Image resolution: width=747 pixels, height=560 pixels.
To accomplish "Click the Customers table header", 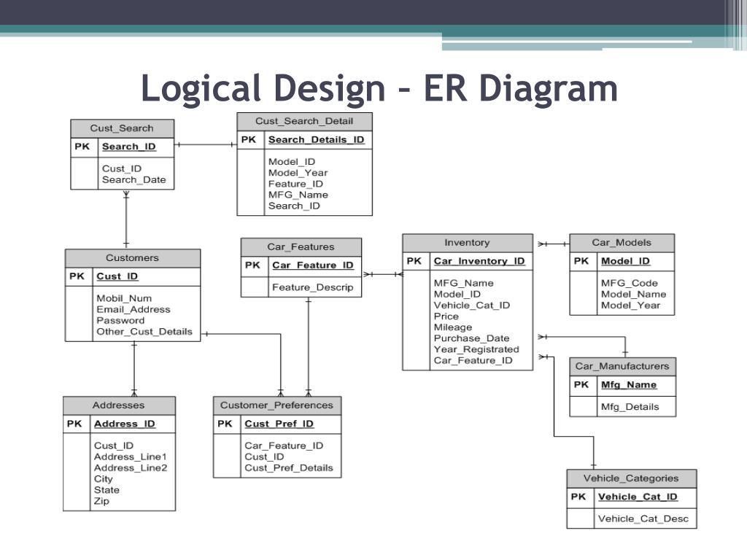I will tap(133, 258).
